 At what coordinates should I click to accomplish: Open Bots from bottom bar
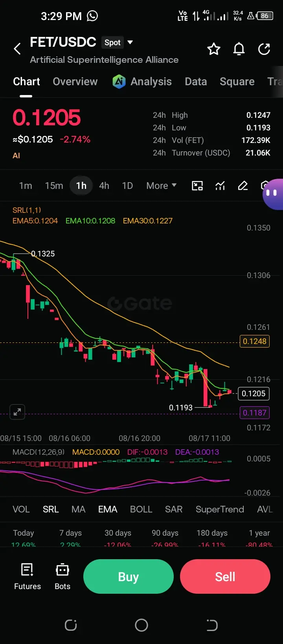[62, 576]
